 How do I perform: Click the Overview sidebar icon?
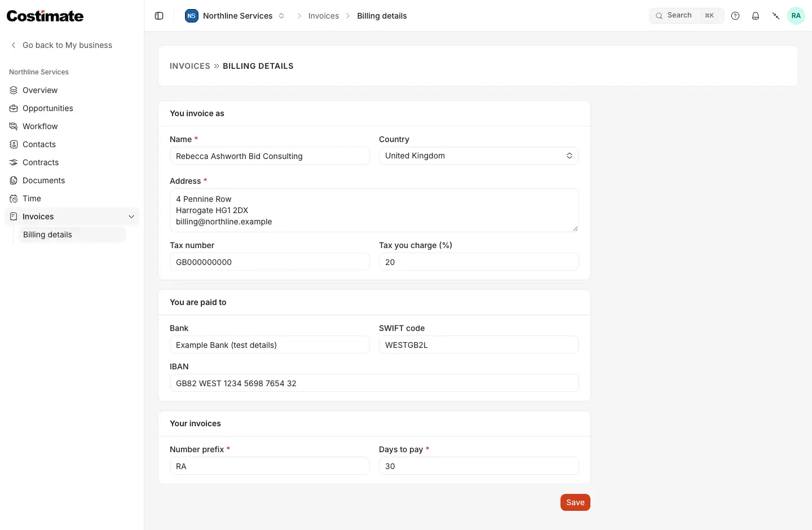[x=14, y=90]
